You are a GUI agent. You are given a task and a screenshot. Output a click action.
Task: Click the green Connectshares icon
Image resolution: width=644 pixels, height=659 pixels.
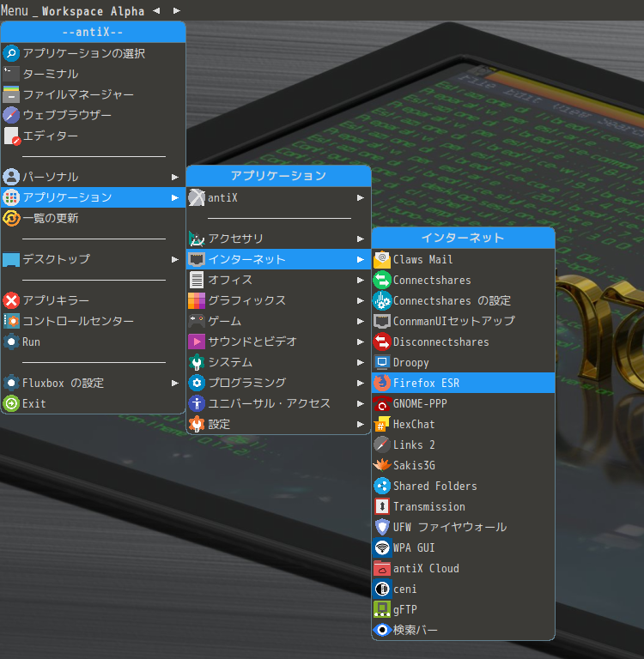[382, 280]
